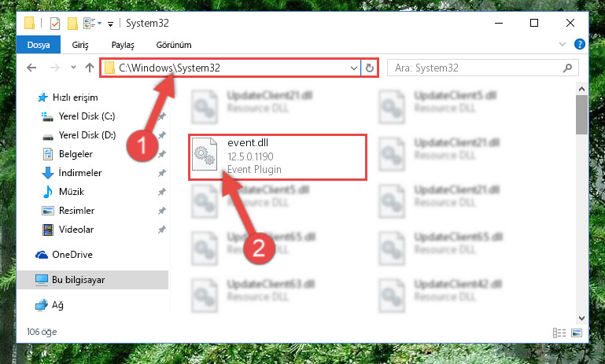Open recent locations dropdown arrow
Viewport: 605px width, 364px height.
73,68
